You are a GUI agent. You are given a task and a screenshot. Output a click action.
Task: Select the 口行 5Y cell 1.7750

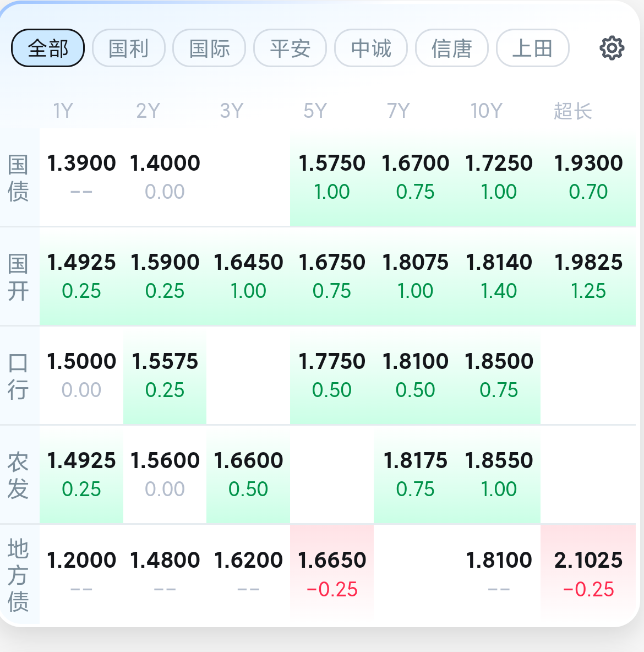(332, 376)
